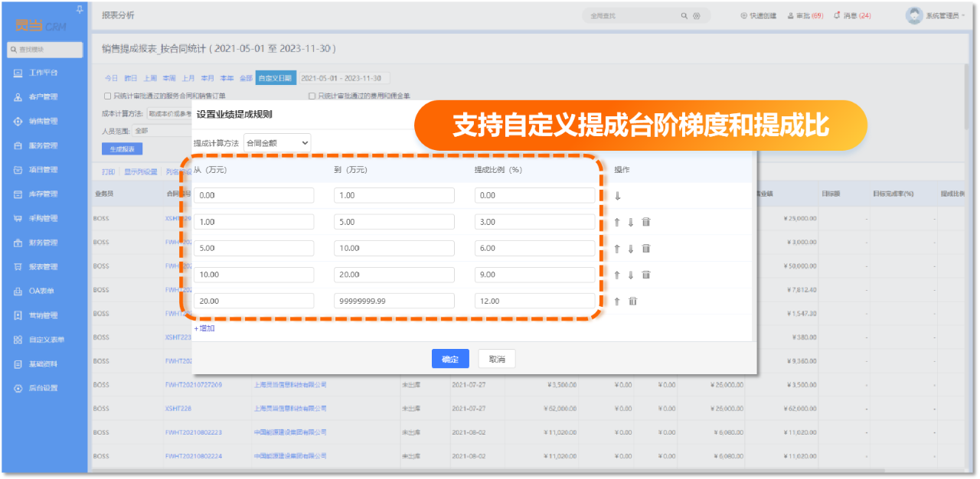Open the 提成计算方法 dropdown

pyautogui.click(x=276, y=142)
